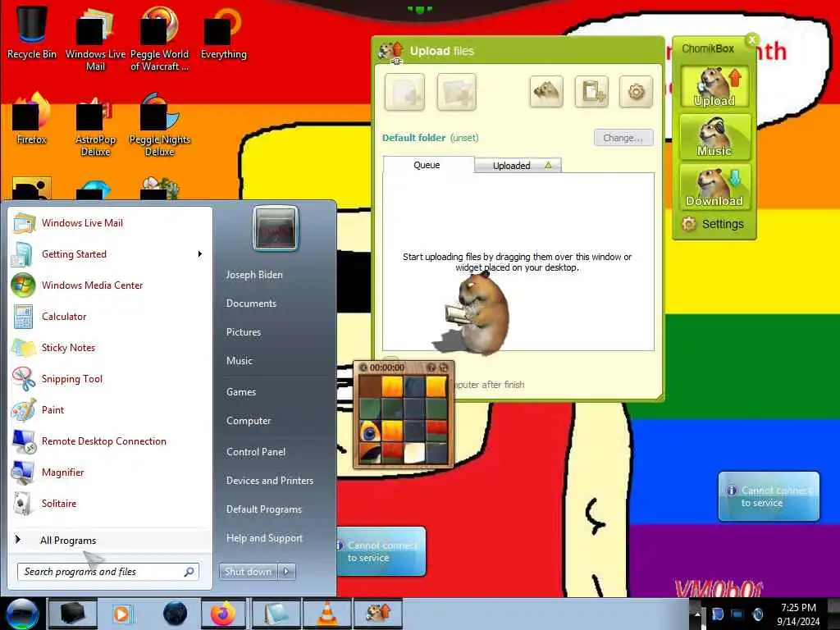Click the Windows Live Mail desktop icon
This screenshot has height=630, width=840.
click(x=95, y=39)
